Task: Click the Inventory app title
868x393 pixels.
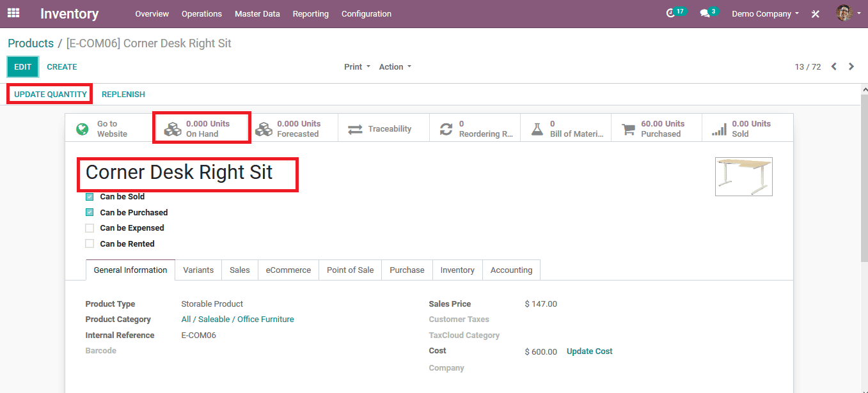Action: [x=70, y=13]
